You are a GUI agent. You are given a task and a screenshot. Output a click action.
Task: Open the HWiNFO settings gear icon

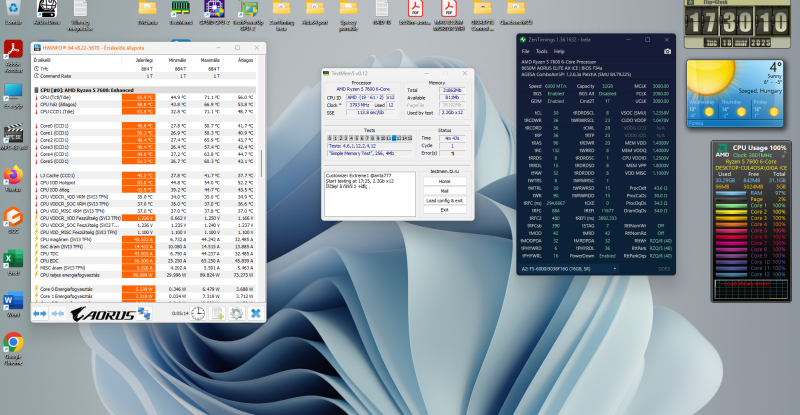pyautogui.click(x=237, y=314)
